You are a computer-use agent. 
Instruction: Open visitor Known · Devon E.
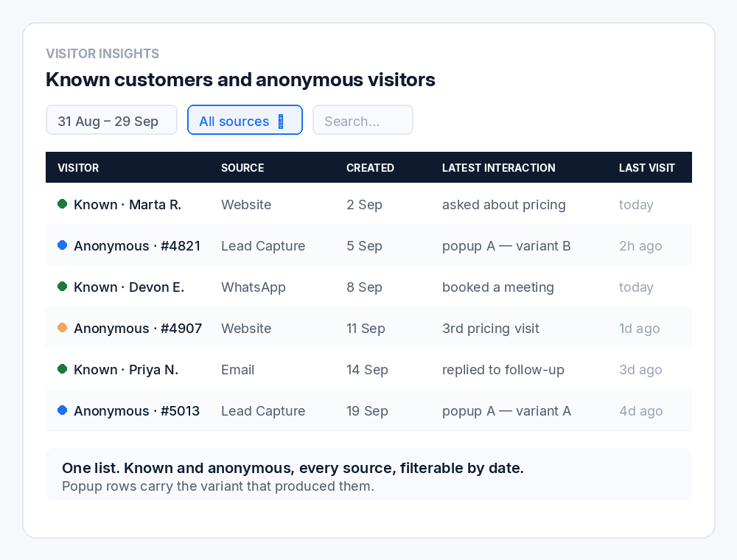click(x=129, y=287)
